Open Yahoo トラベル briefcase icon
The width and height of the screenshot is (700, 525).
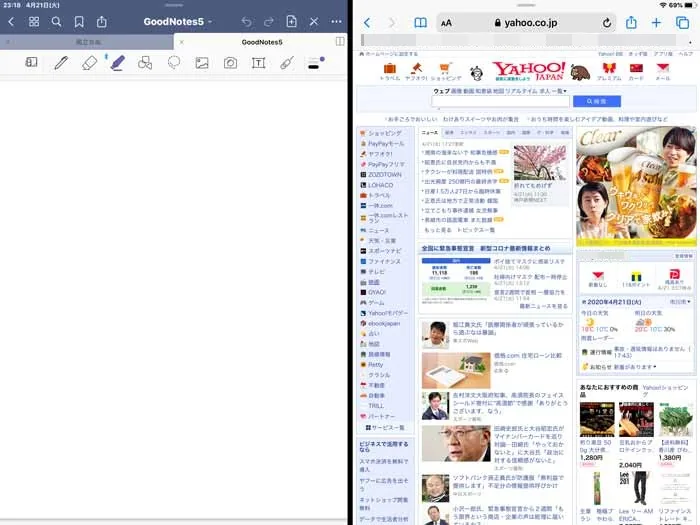point(390,71)
